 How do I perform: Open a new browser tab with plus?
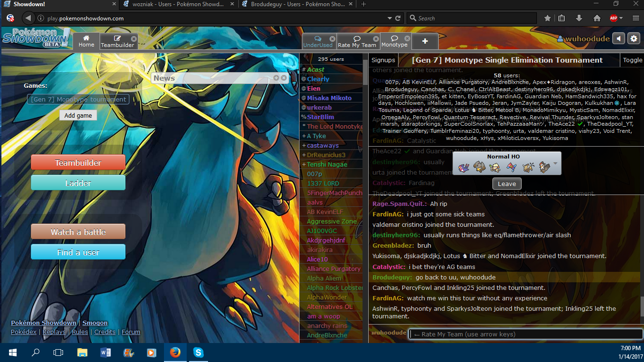point(363,4)
